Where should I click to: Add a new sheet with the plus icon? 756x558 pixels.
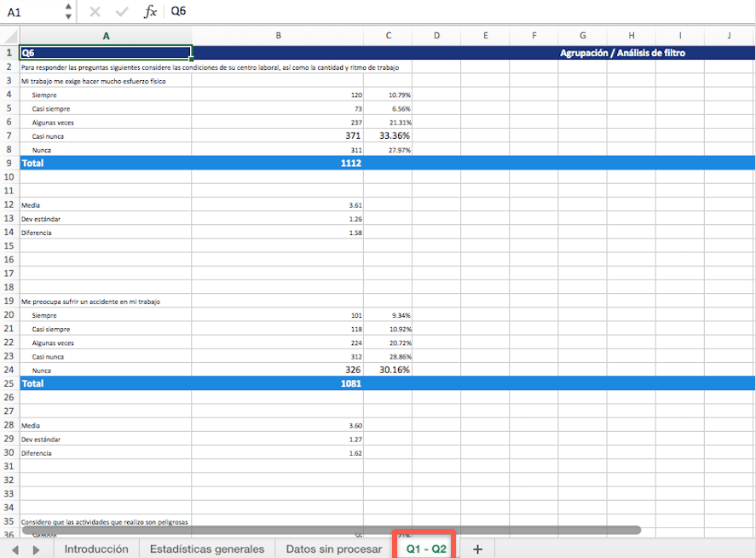[478, 549]
